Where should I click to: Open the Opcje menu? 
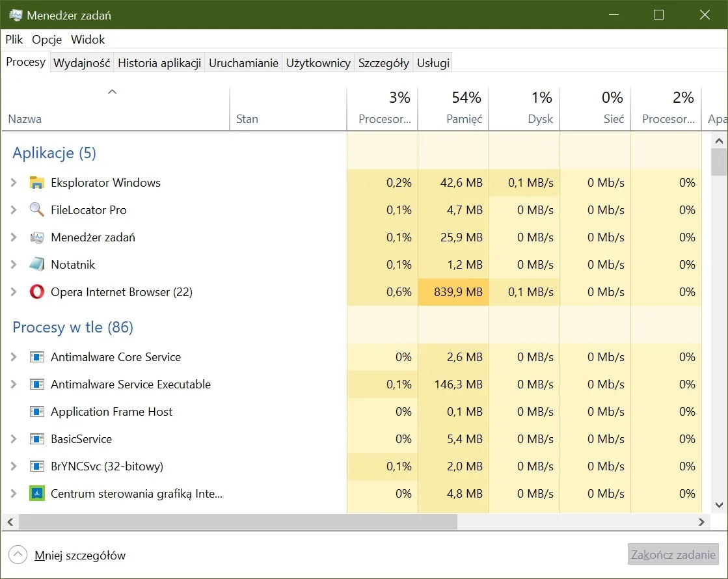tap(46, 39)
